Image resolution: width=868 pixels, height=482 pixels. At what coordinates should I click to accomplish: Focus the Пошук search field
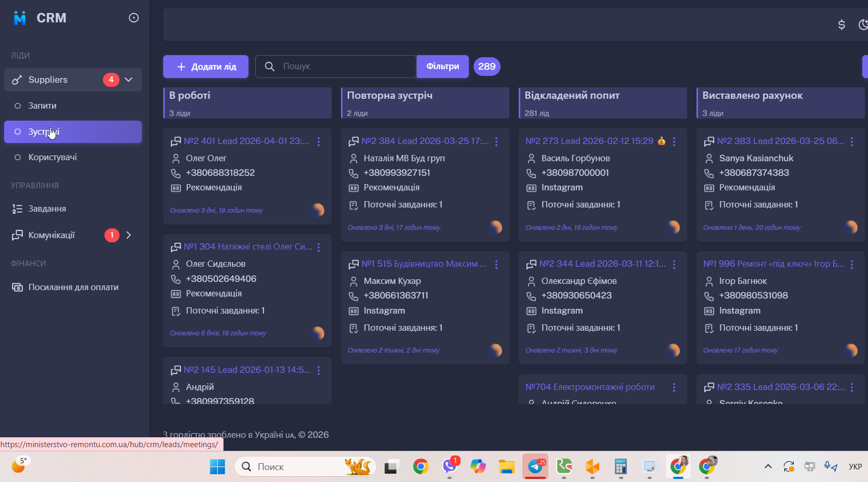(x=336, y=67)
